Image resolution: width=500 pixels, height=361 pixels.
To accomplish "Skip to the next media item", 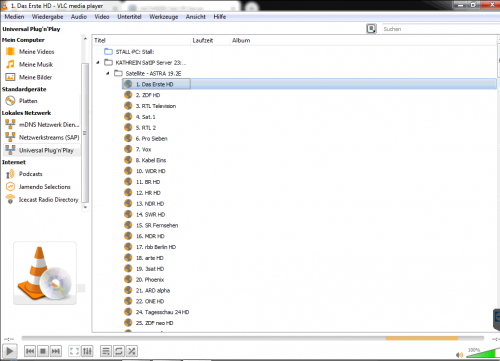I will pos(56,351).
